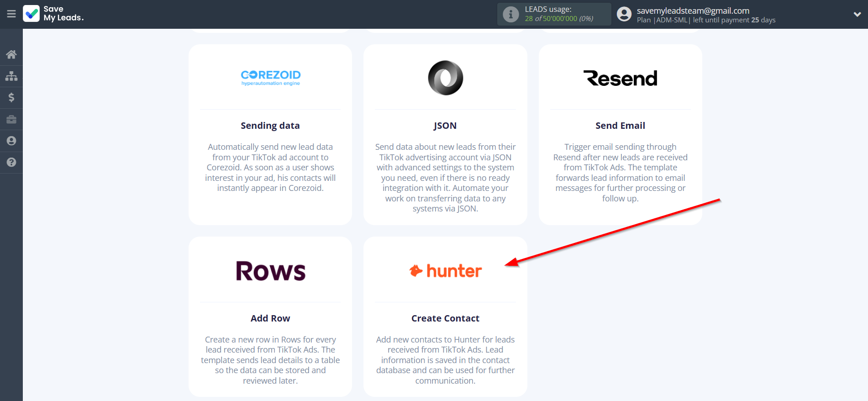The height and width of the screenshot is (401, 868).
Task: Select the hunter logo
Action: tap(446, 271)
